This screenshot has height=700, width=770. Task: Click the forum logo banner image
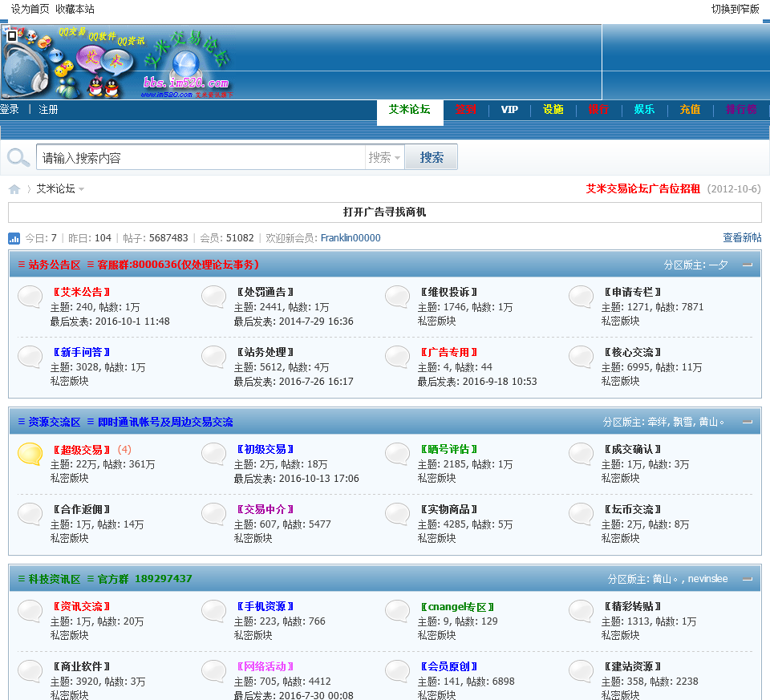tap(117, 63)
